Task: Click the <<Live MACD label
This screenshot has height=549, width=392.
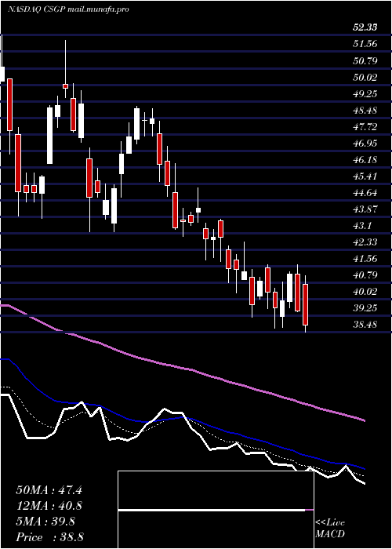Action: point(330,529)
